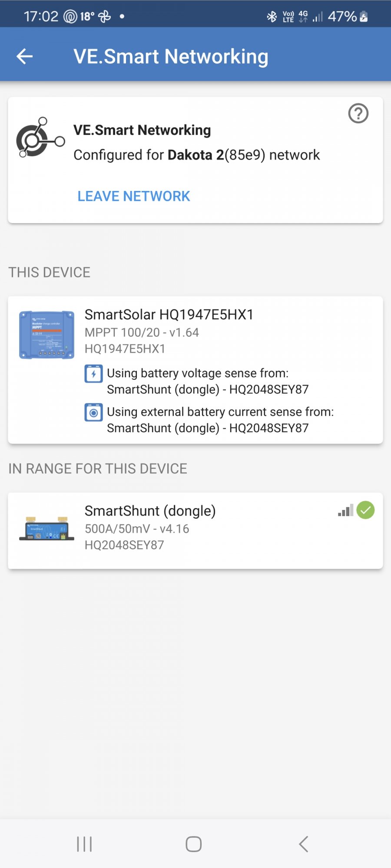The height and width of the screenshot is (868, 391).
Task: Open the help question mark icon
Action: pos(358,114)
